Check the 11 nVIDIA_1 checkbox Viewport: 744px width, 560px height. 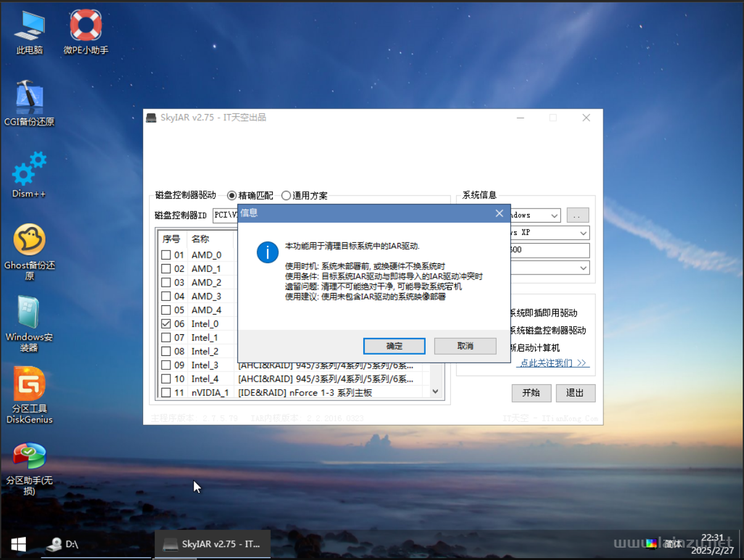(166, 393)
